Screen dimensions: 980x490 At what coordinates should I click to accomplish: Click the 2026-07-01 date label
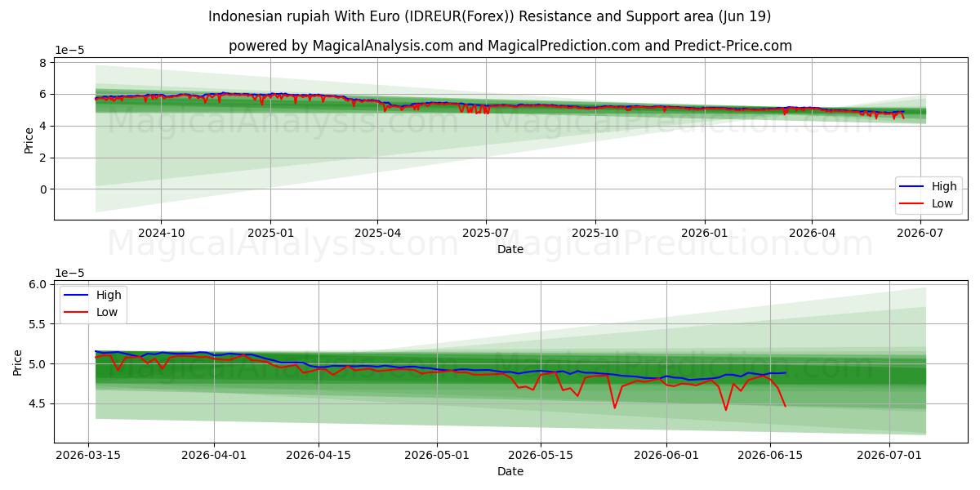[889, 456]
